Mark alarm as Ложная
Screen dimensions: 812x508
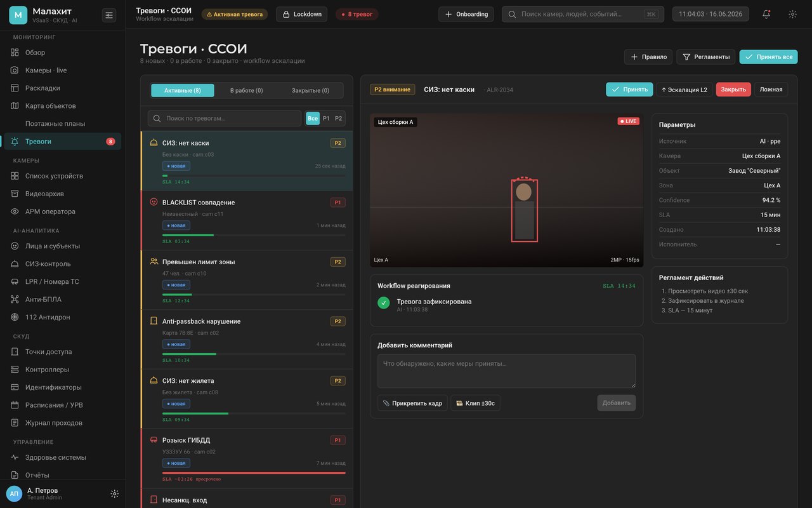click(x=771, y=90)
